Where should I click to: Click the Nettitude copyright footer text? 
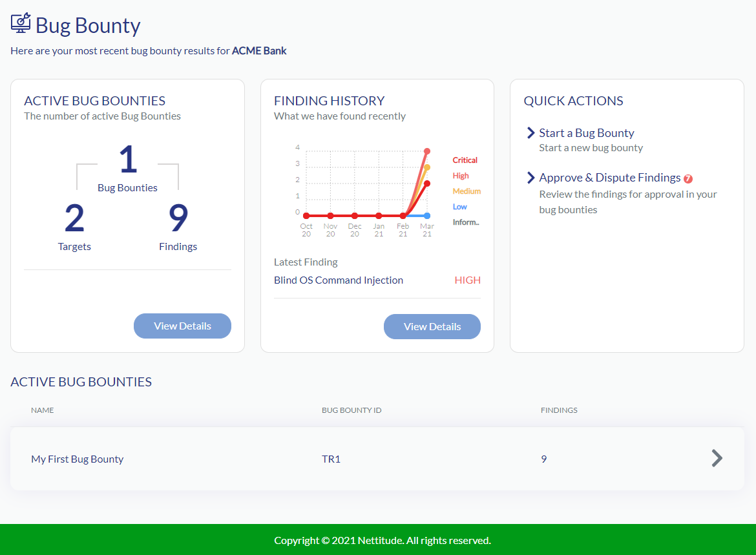point(383,541)
